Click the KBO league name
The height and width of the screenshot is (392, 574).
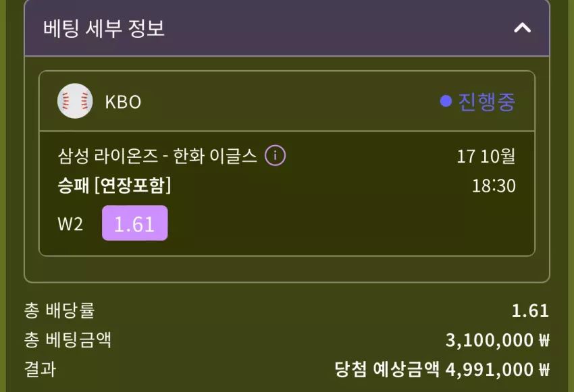(123, 102)
